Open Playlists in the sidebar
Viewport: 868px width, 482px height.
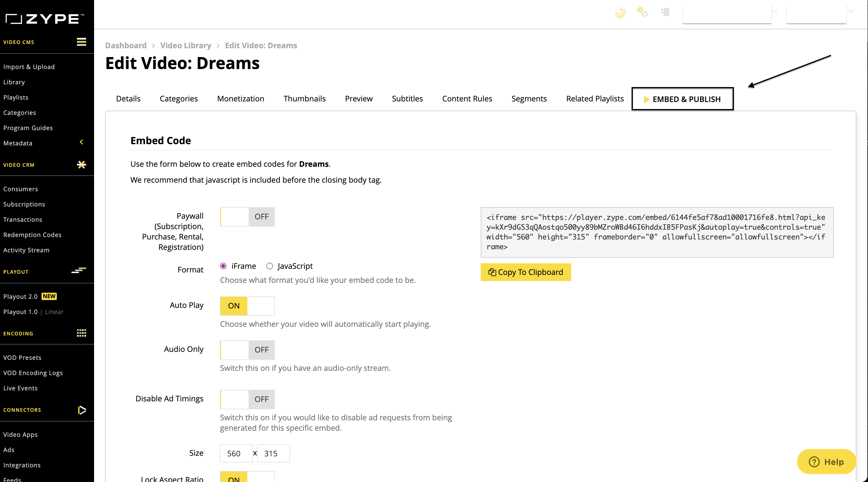point(16,97)
